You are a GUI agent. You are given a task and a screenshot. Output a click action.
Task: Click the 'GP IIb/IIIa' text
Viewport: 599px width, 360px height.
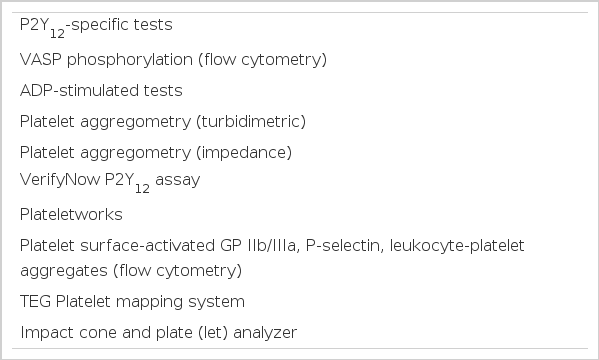pos(258,245)
